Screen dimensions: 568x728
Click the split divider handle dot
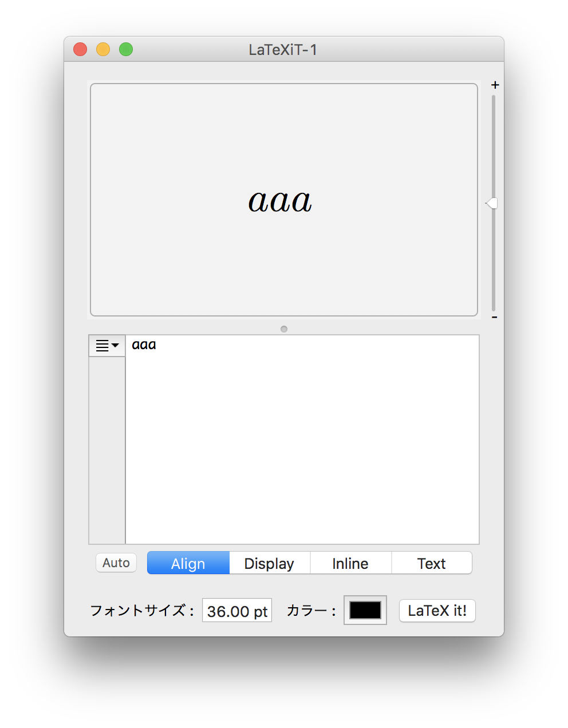[x=284, y=329]
